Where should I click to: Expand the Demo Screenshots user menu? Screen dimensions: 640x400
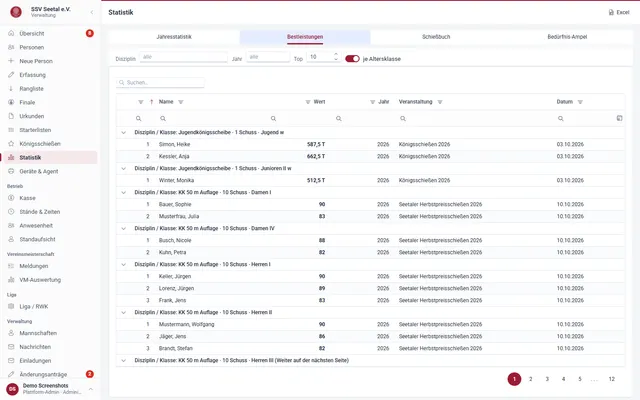click(x=91, y=389)
